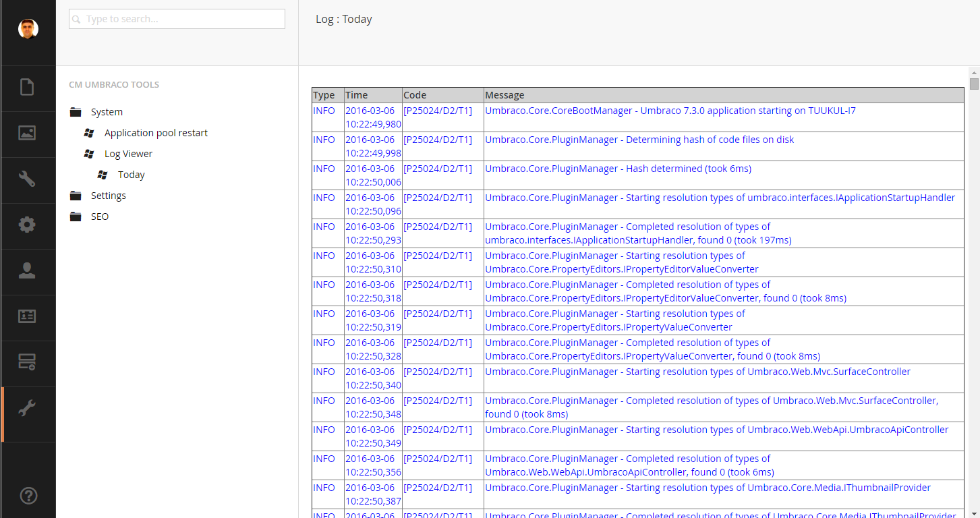This screenshot has width=980, height=518.
Task: Click the Starting resolution IThumbnailProvider message
Action: click(x=708, y=488)
